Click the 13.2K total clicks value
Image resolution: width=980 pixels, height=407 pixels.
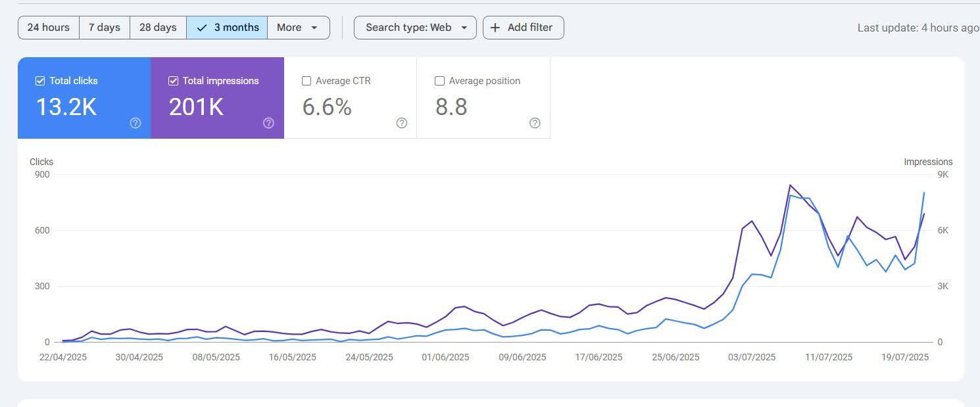click(66, 107)
